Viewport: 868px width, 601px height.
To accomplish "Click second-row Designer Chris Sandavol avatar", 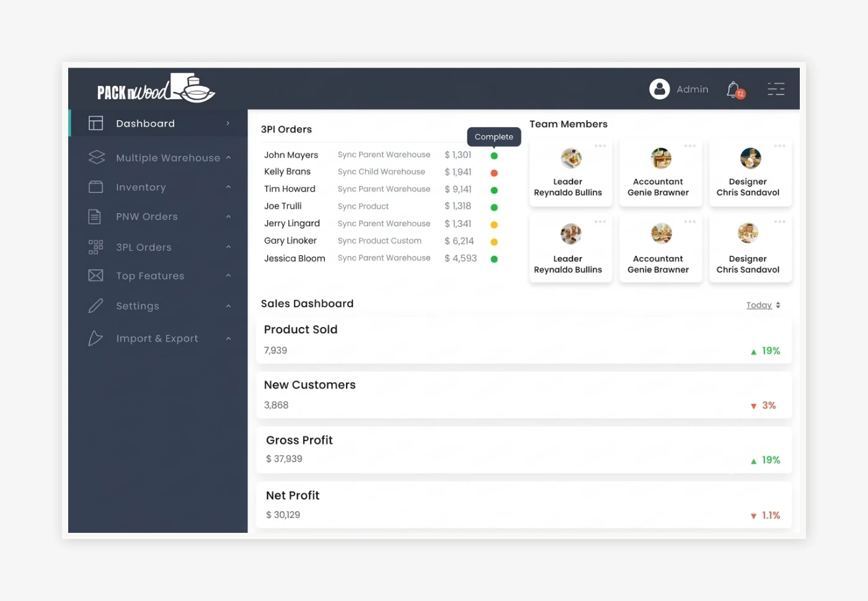I will [x=748, y=233].
